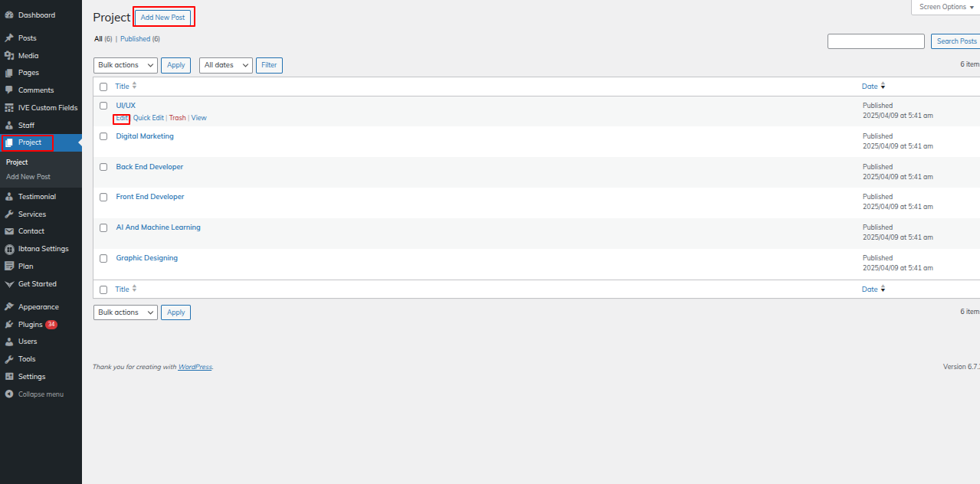Click the Collapse menu arrow icon
Image resolution: width=980 pixels, height=484 pixels.
pos(9,394)
